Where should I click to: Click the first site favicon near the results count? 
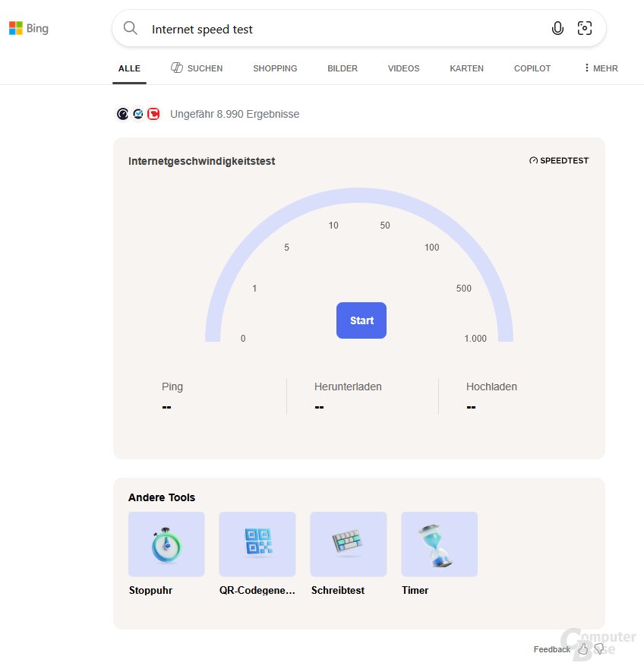[122, 114]
